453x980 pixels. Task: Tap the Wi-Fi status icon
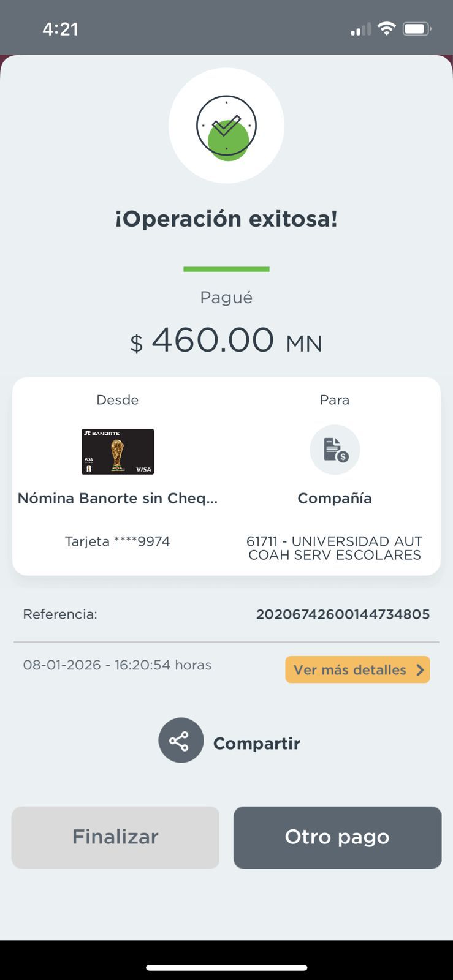386,29
